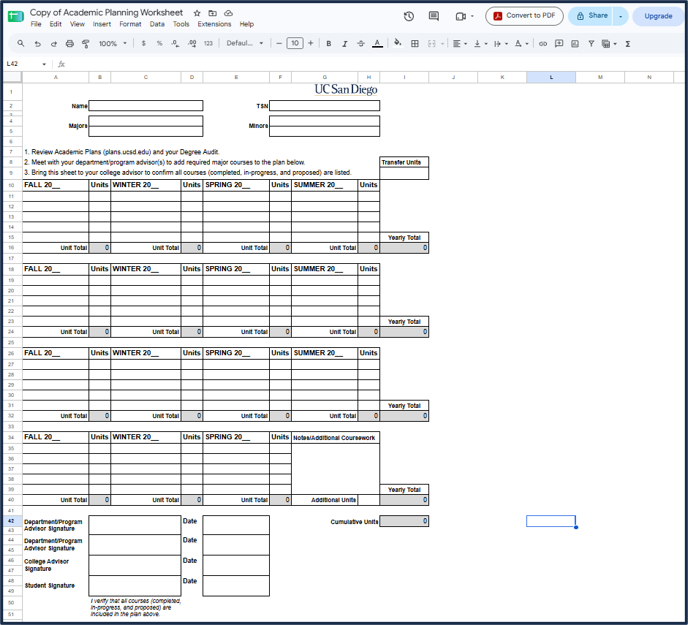The image size is (688, 625).
Task: Click the Share button
Action: [591, 16]
